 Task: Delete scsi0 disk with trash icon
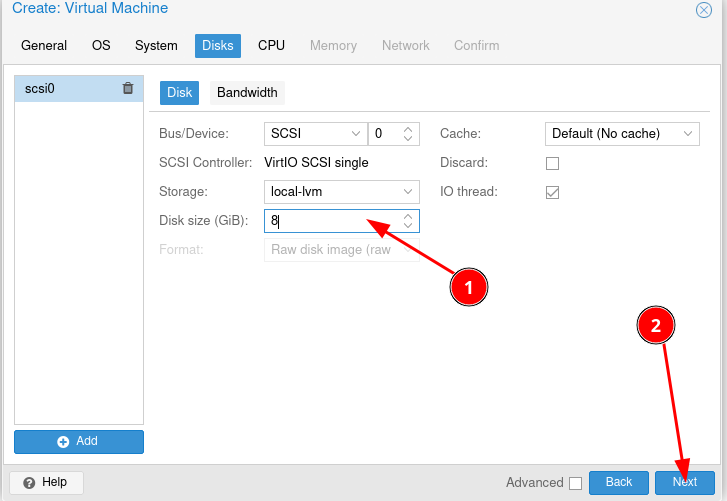point(128,88)
